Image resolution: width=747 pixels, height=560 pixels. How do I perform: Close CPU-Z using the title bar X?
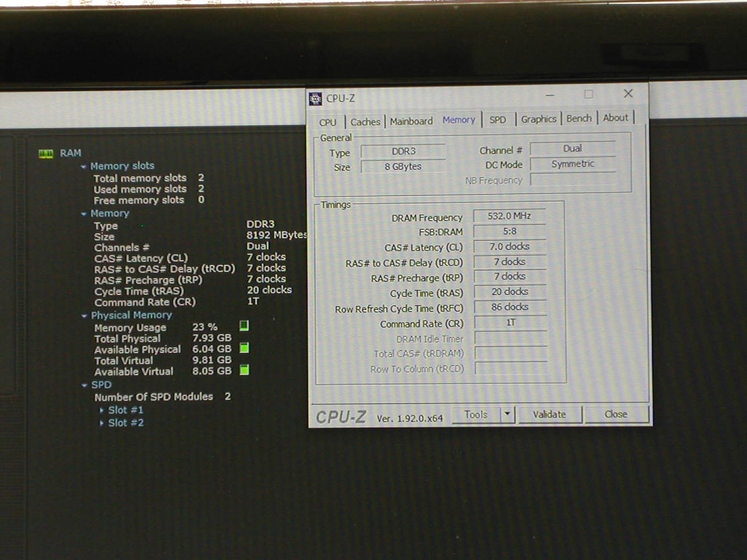[628, 93]
